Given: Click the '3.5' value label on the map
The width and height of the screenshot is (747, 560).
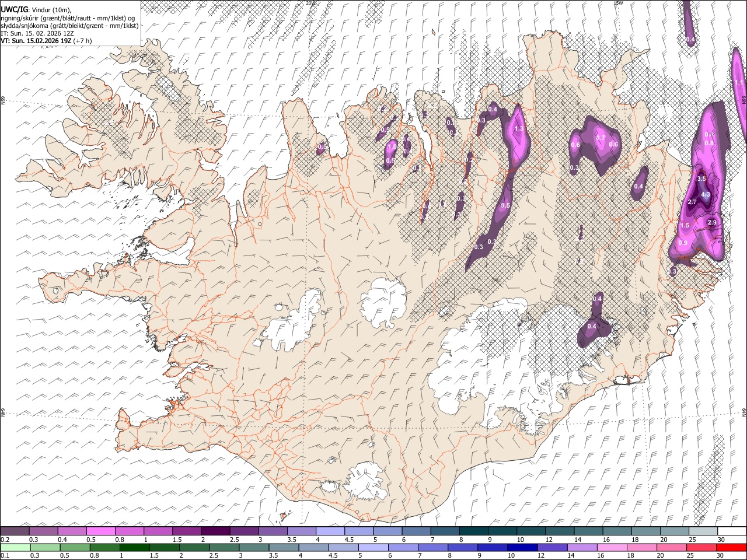Looking at the screenshot, I should click(x=701, y=178).
